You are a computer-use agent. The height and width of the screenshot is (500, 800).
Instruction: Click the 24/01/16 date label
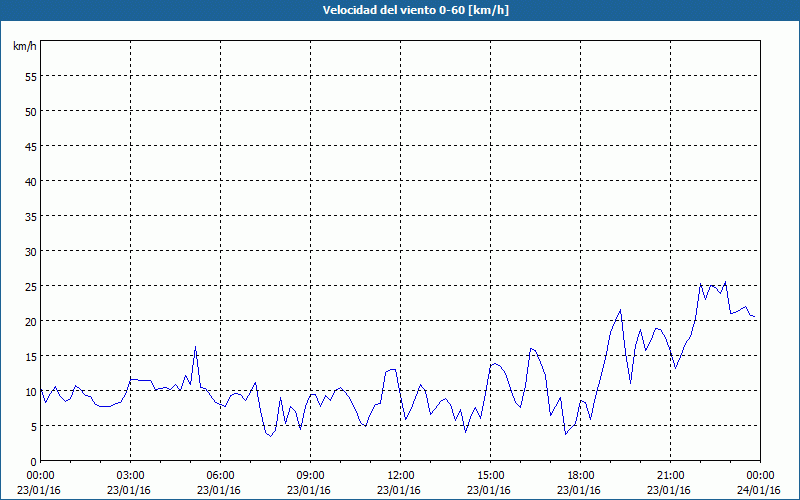tap(759, 490)
